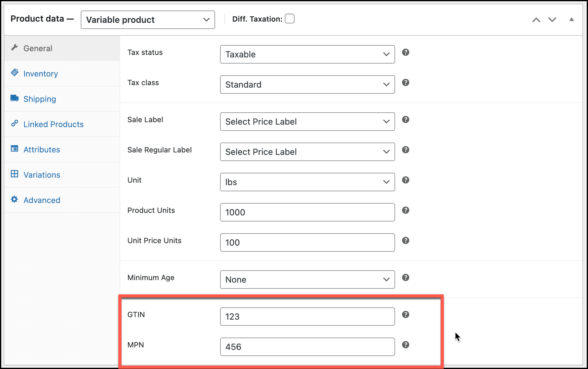Switch to the Inventory tab

pos(40,74)
